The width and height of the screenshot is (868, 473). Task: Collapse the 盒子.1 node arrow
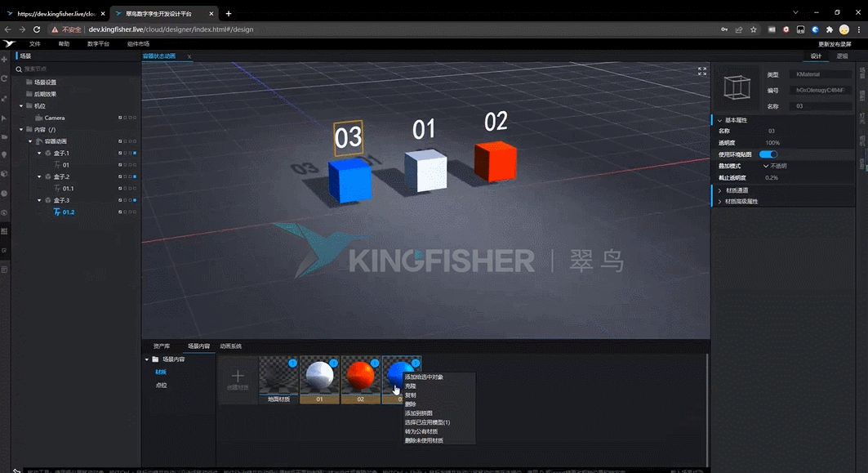click(x=39, y=154)
